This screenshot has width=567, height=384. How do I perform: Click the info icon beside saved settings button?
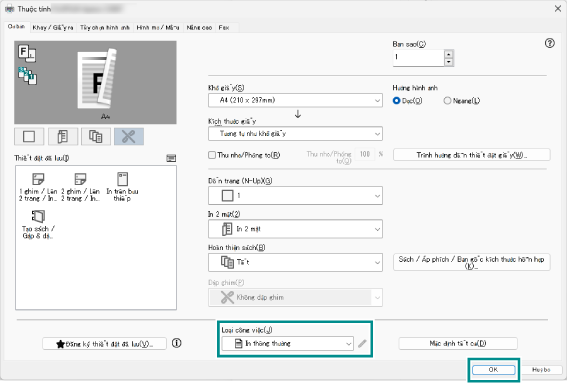176,343
